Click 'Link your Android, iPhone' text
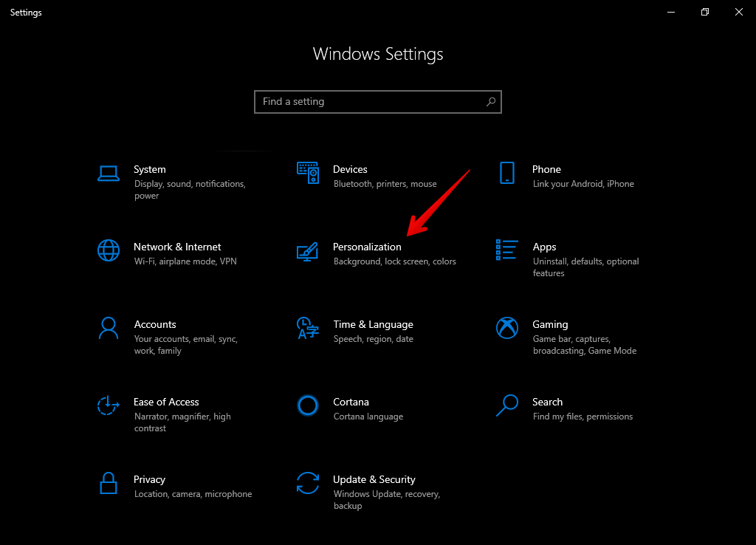The width and height of the screenshot is (756, 545). (x=583, y=184)
